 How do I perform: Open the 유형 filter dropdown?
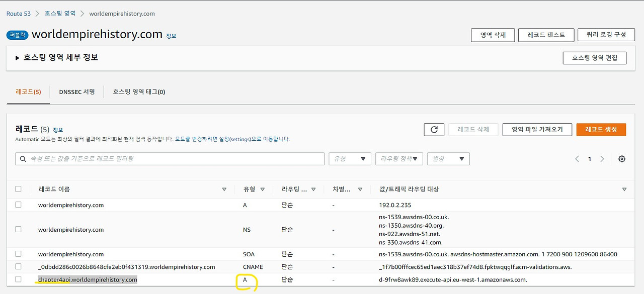[x=350, y=159]
